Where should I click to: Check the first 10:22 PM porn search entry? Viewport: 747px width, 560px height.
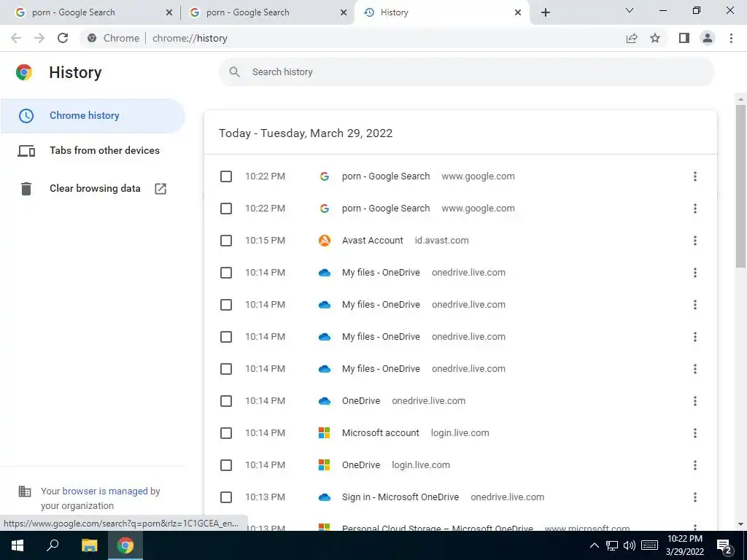(226, 176)
